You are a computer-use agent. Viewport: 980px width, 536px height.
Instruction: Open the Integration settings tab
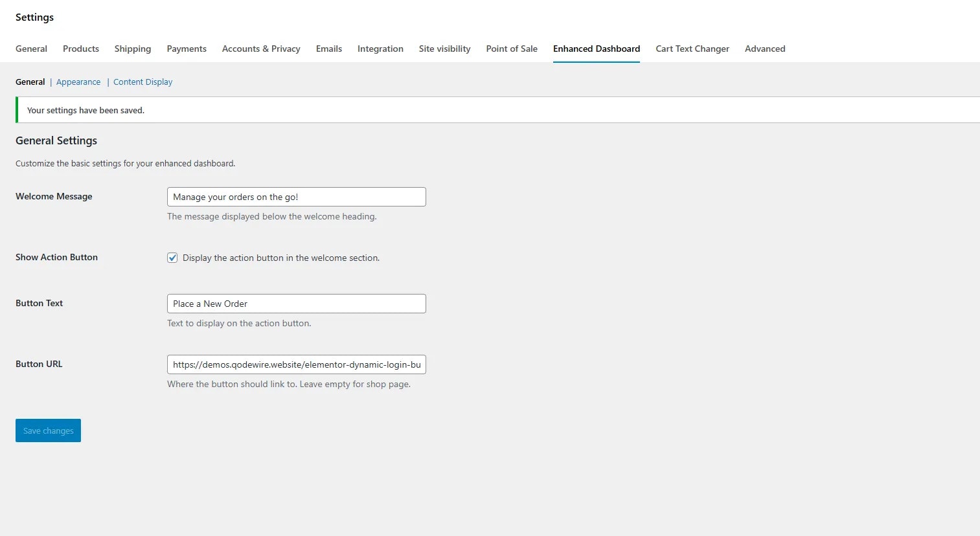[380, 49]
